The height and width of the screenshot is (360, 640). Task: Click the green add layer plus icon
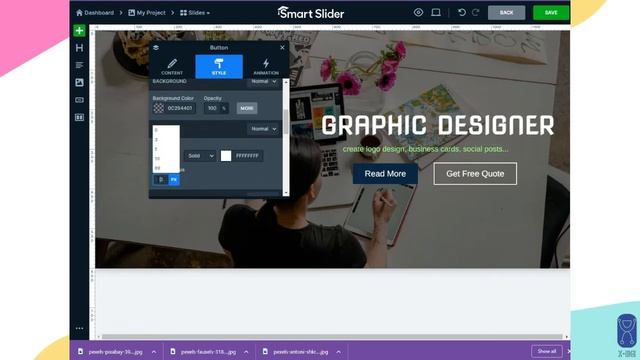[x=79, y=31]
